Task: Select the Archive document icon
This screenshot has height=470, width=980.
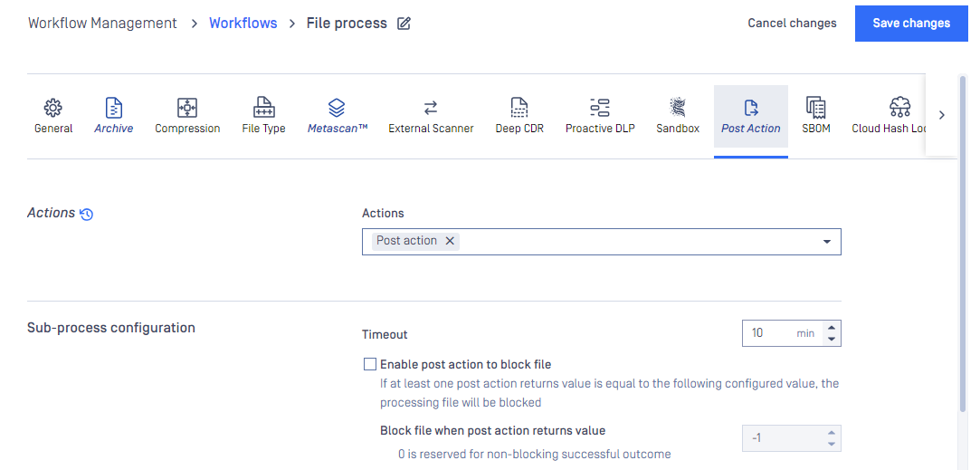Action: click(x=114, y=108)
